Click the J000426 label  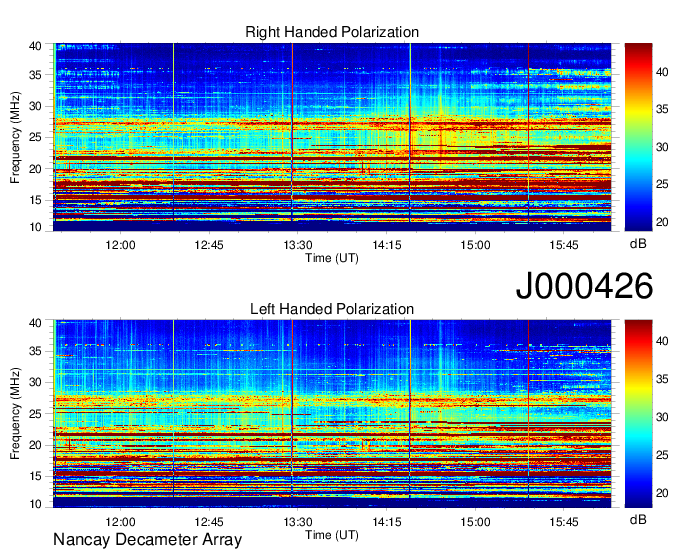click(x=584, y=286)
